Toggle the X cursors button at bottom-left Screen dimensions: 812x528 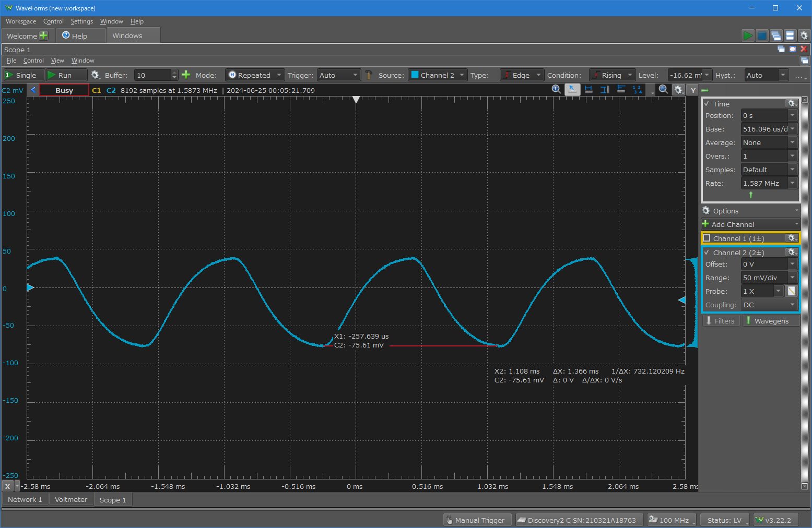7,486
